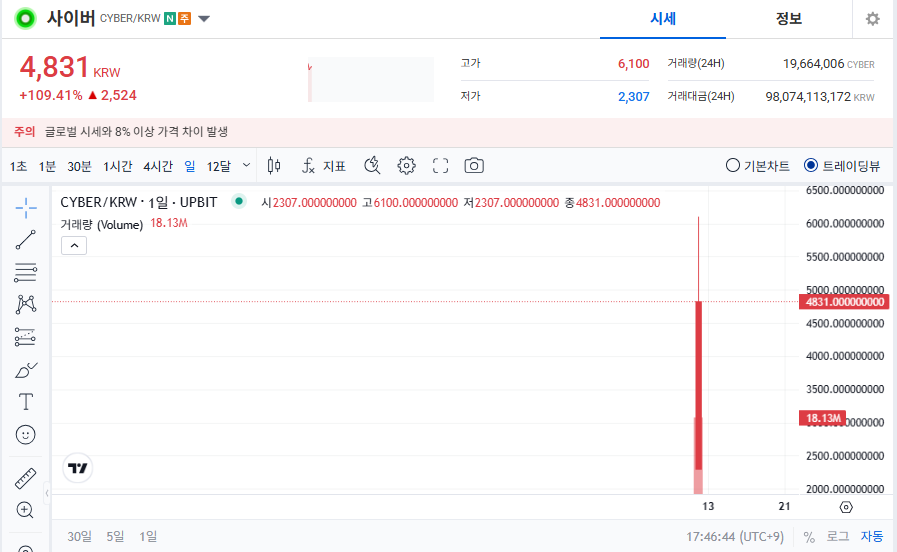
Task: Click the 24H volume 19,664,006 CYBER
Action: coord(828,64)
